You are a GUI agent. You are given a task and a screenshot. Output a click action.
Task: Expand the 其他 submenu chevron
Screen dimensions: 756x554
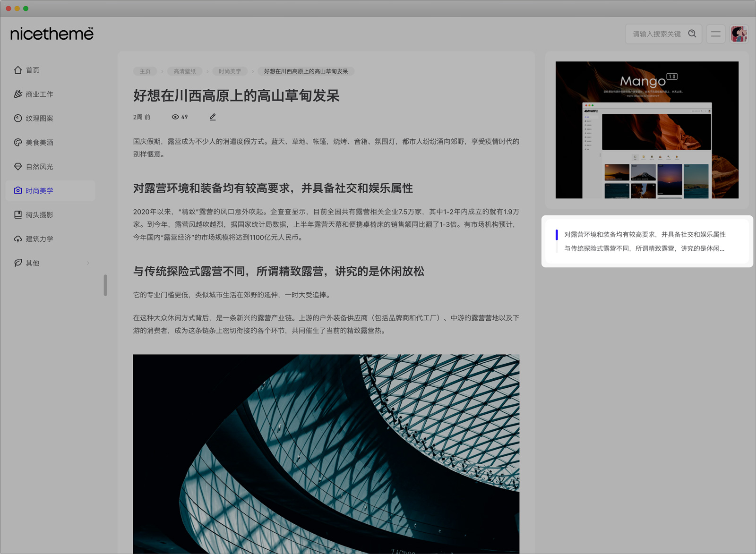tap(88, 263)
